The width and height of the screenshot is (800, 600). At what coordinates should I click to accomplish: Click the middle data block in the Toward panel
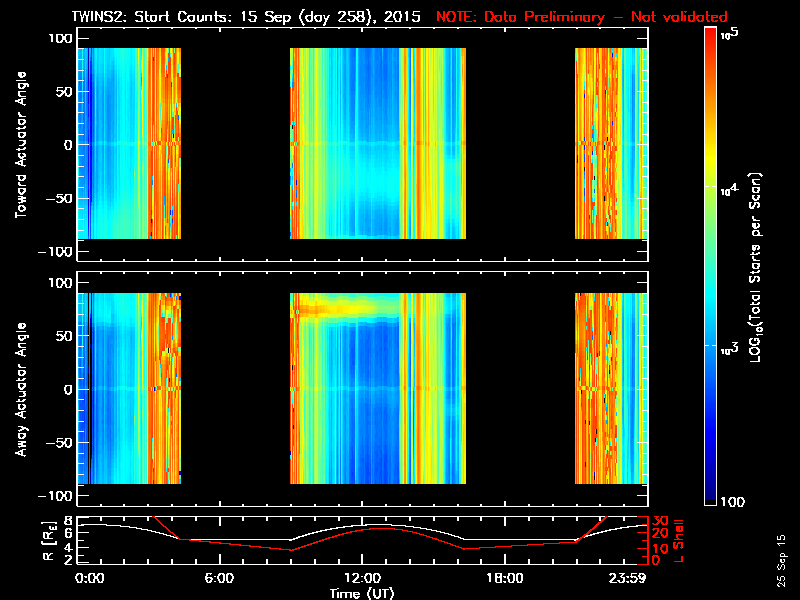[378, 144]
